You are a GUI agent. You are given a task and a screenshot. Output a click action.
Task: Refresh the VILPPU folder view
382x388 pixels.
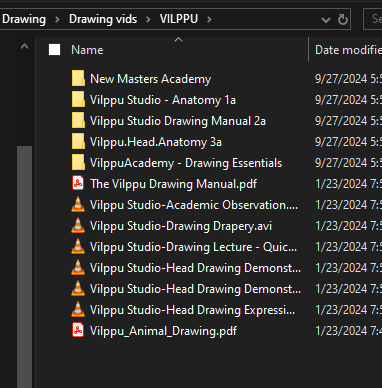pos(342,20)
